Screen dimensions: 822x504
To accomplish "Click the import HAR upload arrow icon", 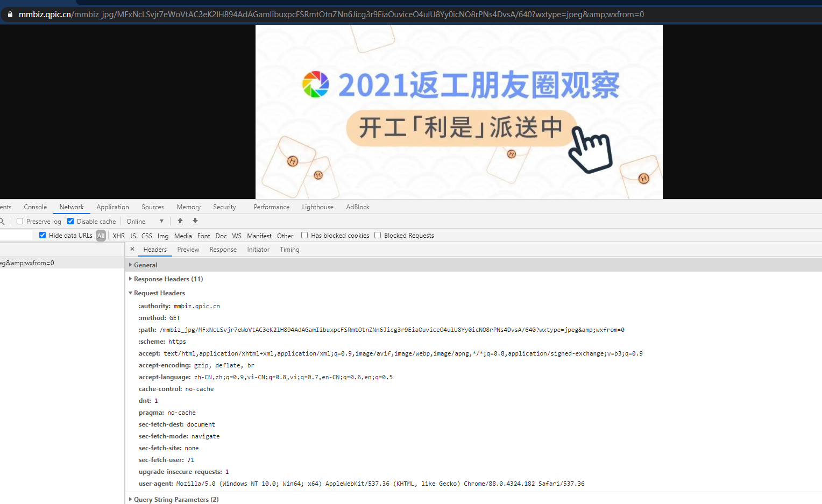I will click(x=180, y=221).
